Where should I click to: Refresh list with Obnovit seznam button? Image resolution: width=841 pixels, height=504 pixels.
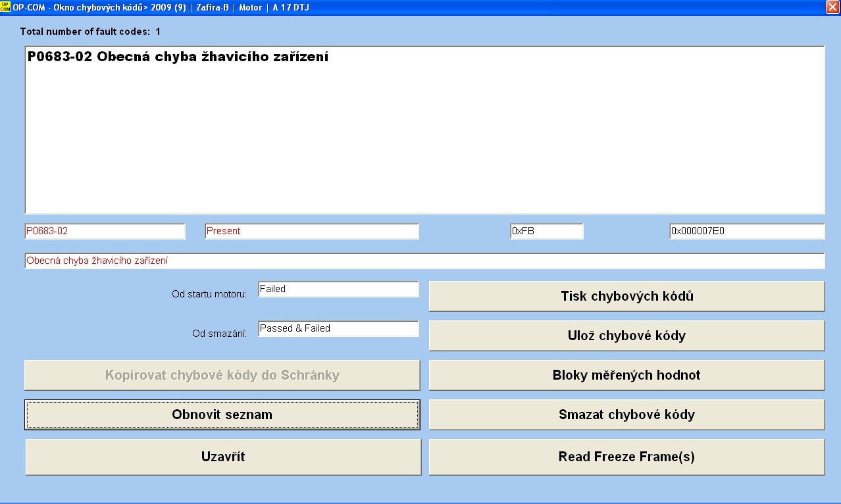point(222,415)
